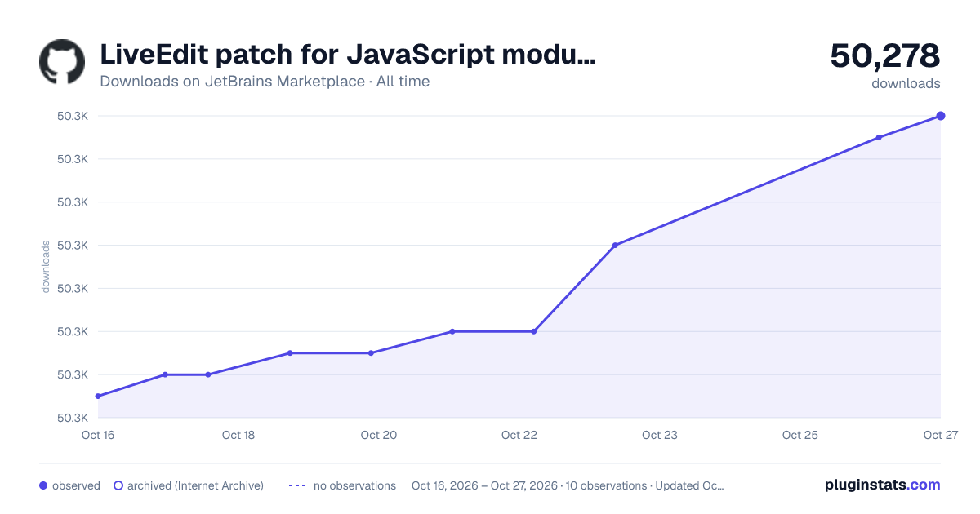
Task: Click the "LiveEdit patch for JavaScript modu…" title
Action: click(348, 55)
